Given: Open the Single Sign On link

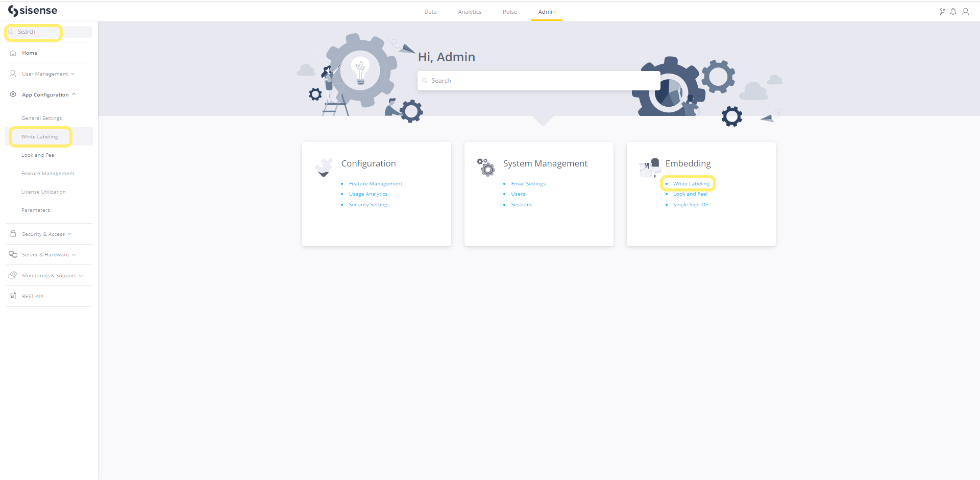Looking at the screenshot, I should (691, 205).
